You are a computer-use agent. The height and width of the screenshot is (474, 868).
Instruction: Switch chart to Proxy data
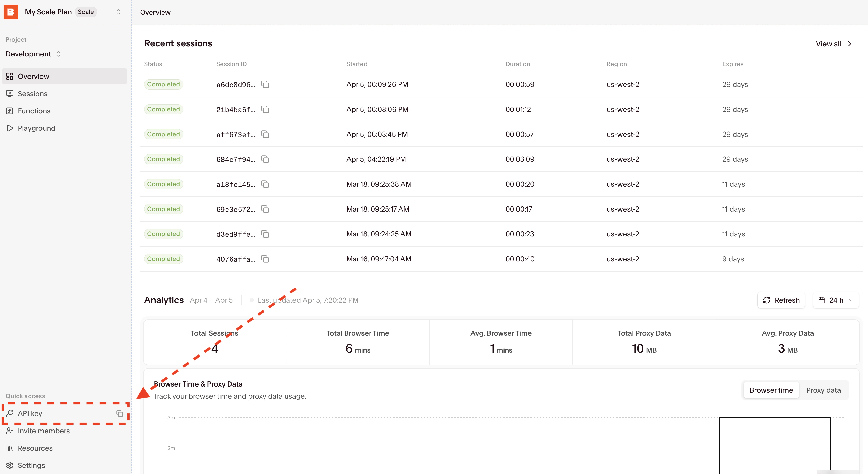[x=823, y=390]
